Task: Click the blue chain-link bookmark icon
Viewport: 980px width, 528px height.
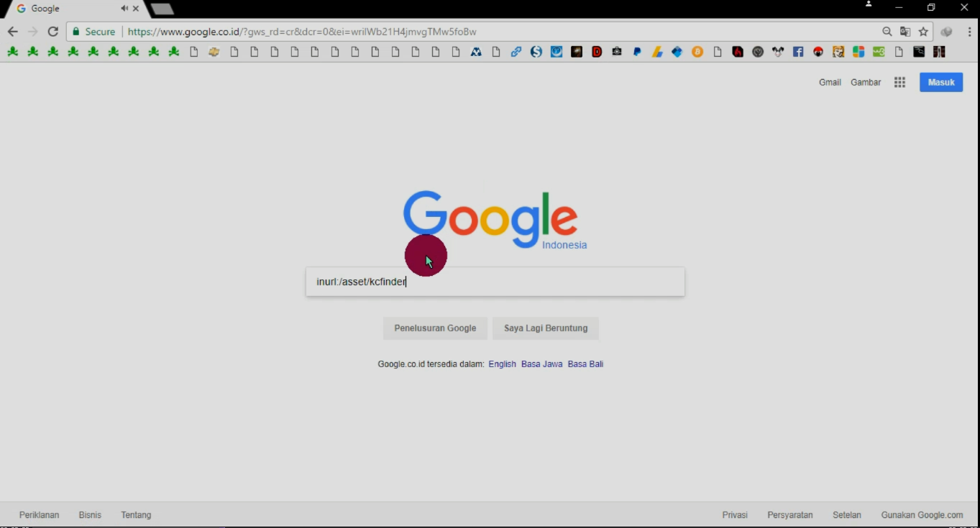Action: [516, 51]
